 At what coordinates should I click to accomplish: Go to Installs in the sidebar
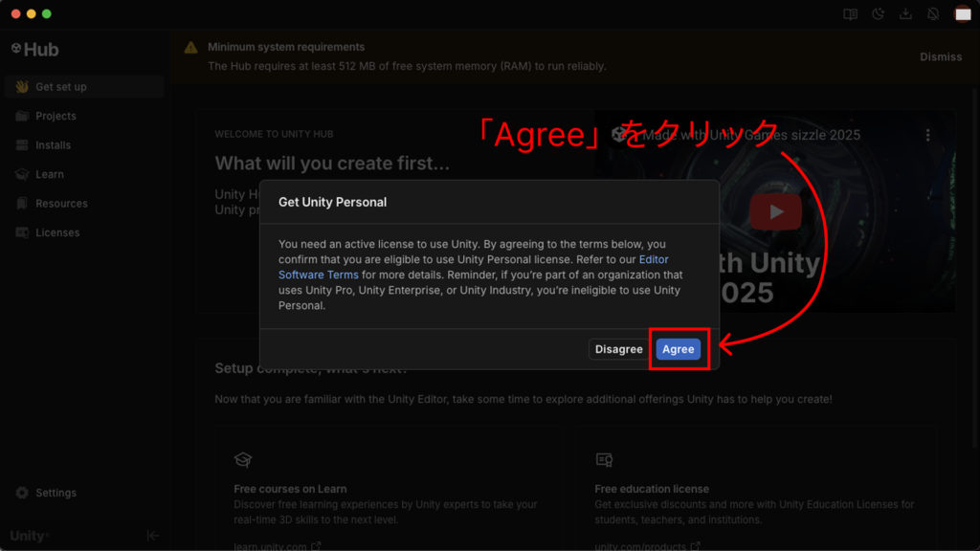point(53,145)
